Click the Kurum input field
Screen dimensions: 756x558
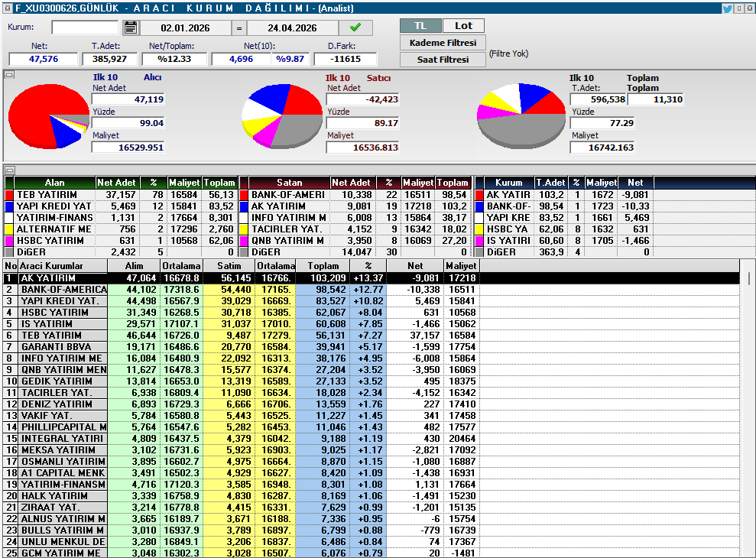[x=85, y=28]
